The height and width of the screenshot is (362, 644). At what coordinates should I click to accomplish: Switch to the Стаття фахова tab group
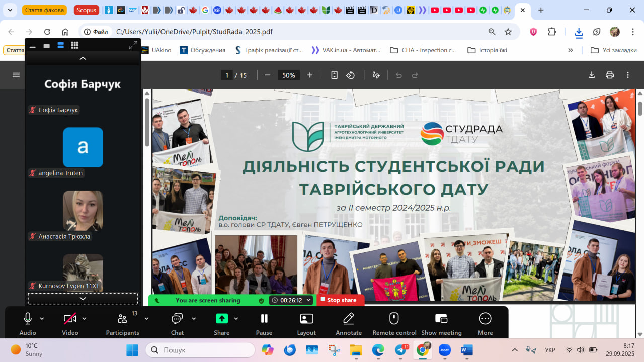click(44, 10)
